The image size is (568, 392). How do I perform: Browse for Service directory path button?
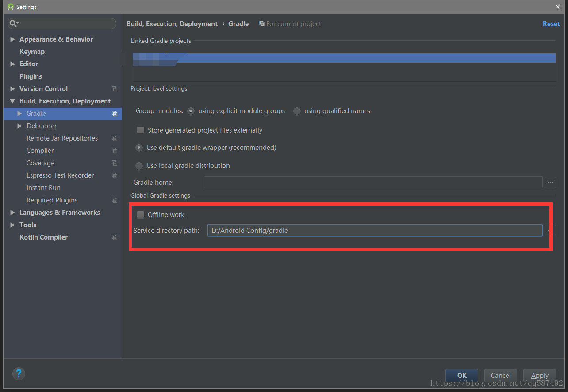click(550, 230)
